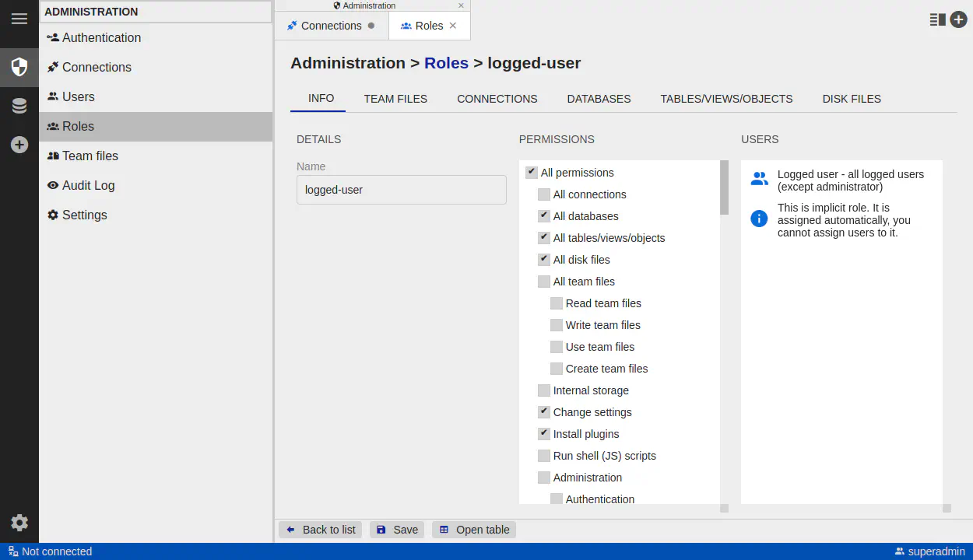
Task: Click the role Name input field
Action: (x=401, y=190)
